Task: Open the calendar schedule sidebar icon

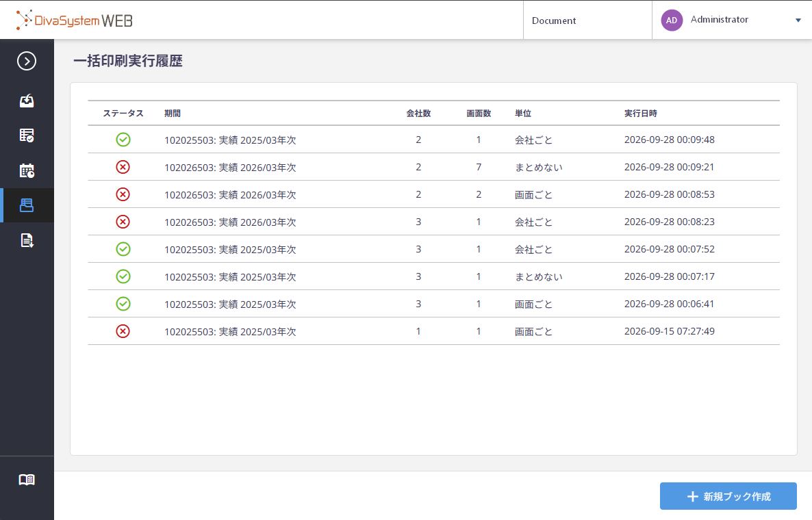Action: pos(27,170)
